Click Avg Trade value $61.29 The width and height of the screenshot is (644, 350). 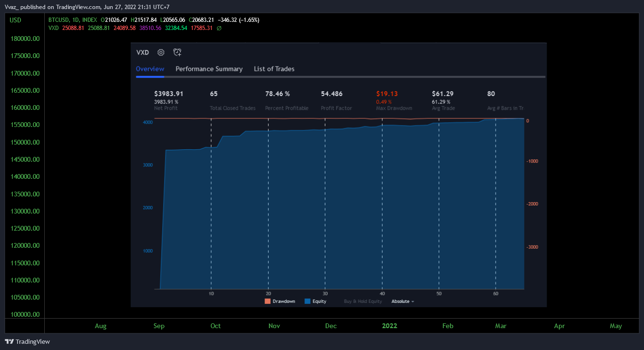tap(442, 94)
